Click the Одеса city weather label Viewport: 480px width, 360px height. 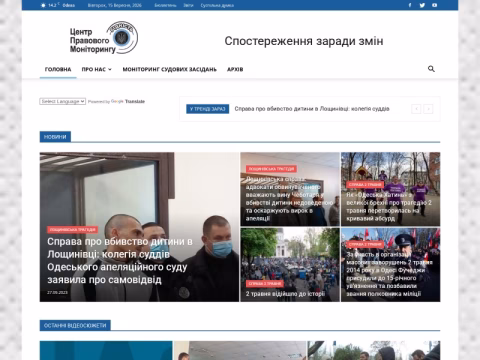click(69, 5)
